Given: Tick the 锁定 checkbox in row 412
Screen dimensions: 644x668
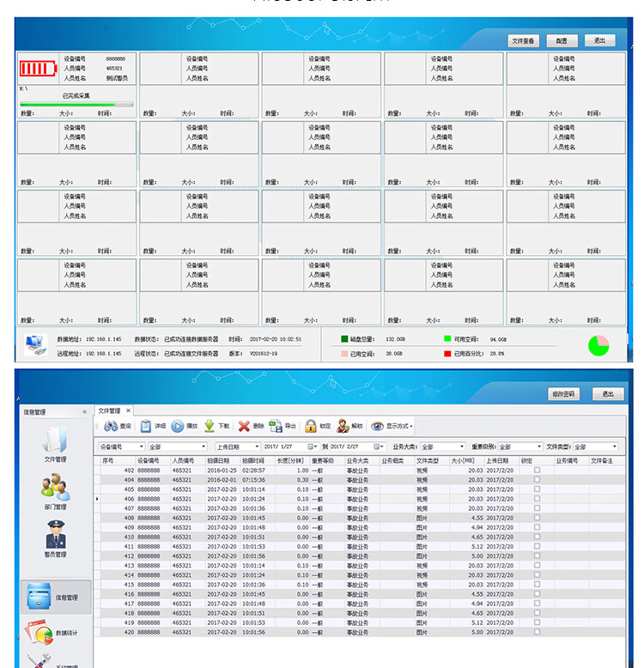Looking at the screenshot, I should point(537,556).
